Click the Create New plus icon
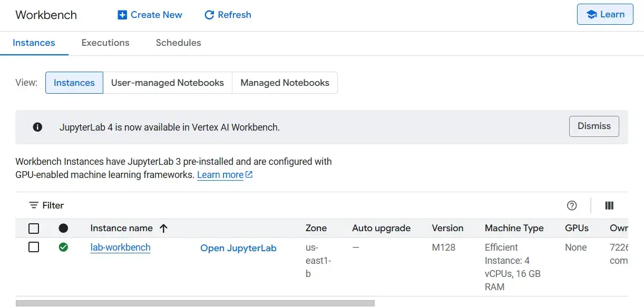 click(x=122, y=15)
